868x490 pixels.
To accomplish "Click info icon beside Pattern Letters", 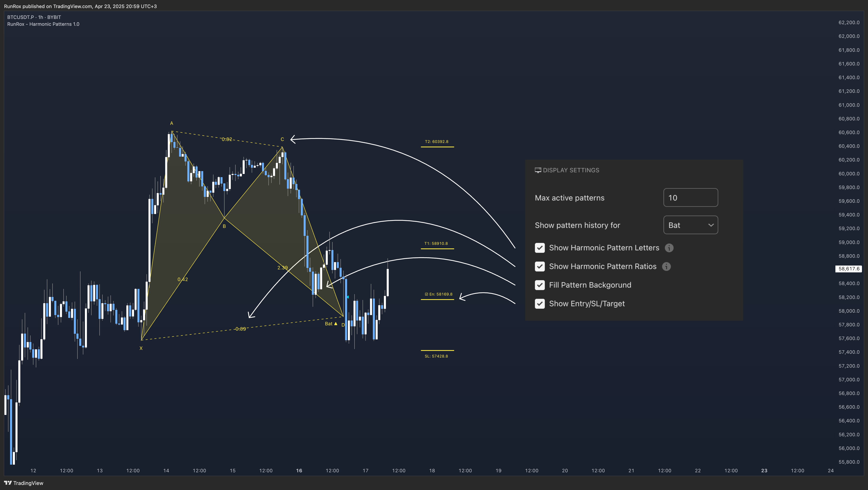I will (669, 248).
